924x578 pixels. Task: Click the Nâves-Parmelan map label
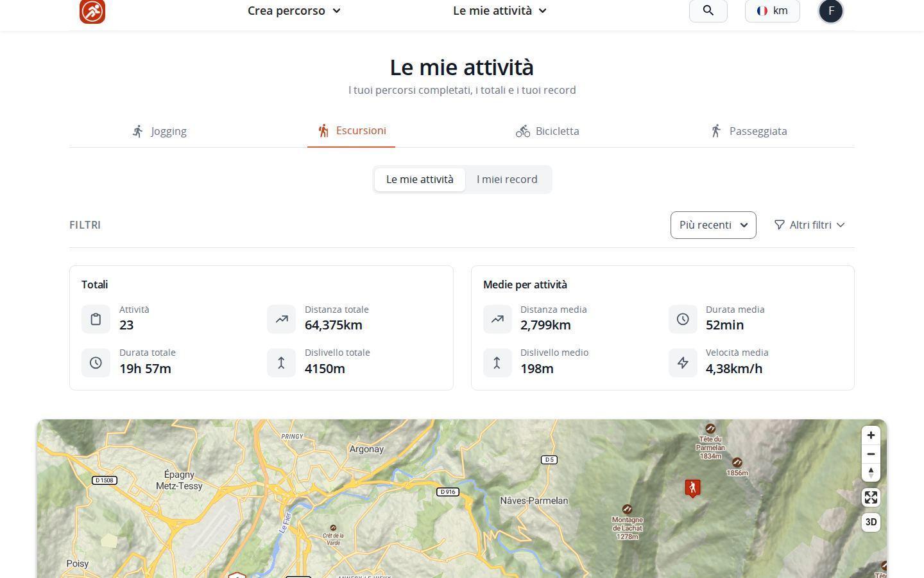(534, 501)
